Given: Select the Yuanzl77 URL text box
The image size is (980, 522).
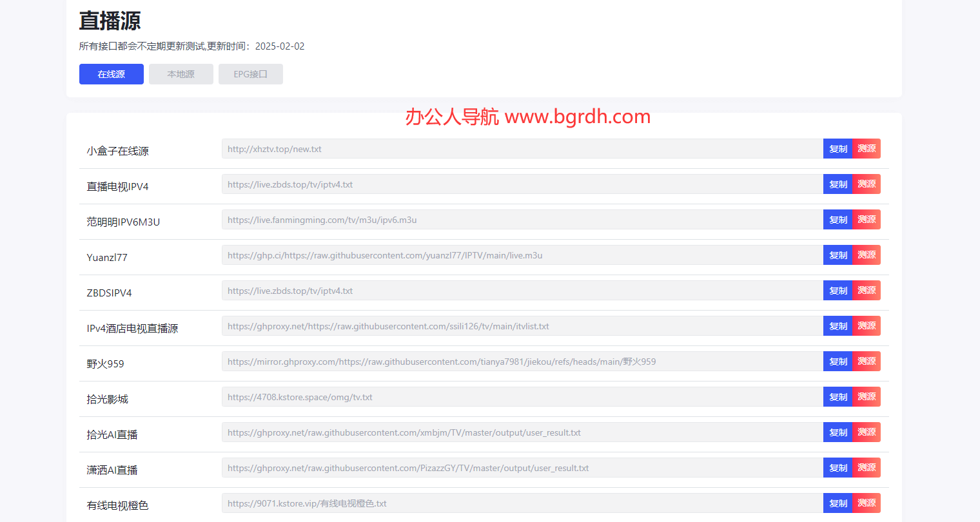Looking at the screenshot, I should tap(522, 255).
